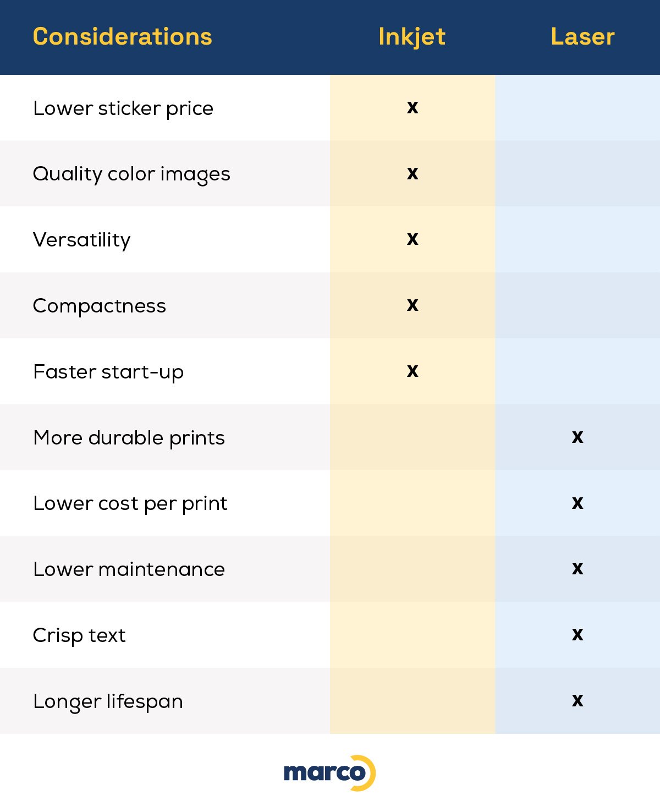
Task: Click the x mark for Lower maintenance
Action: click(x=577, y=568)
